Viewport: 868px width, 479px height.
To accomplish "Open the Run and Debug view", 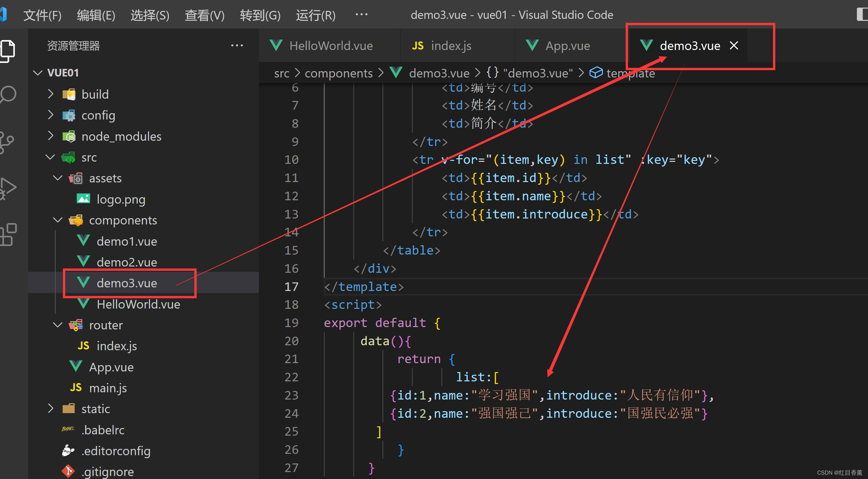I will coord(8,188).
